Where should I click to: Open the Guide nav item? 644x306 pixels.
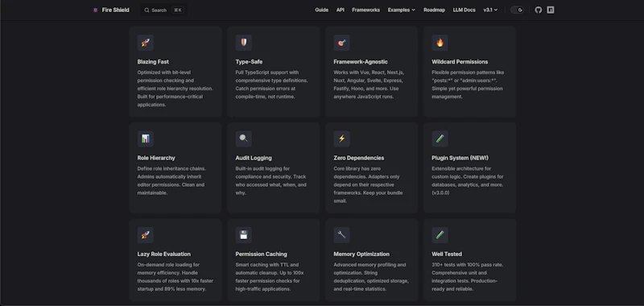[321, 10]
